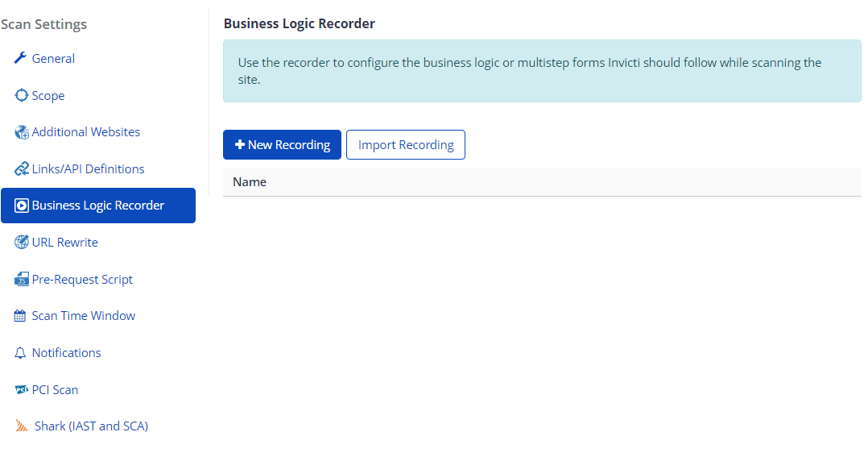This screenshot has height=453, width=868.
Task: Click the wrench icon beside General
Action: tap(21, 59)
